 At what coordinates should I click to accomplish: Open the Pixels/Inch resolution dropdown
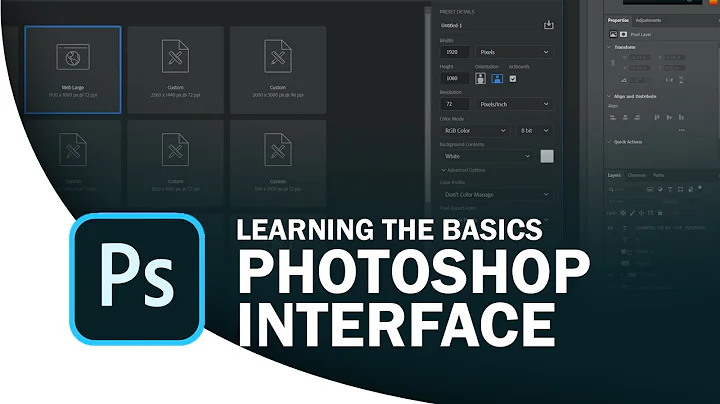coord(514,104)
